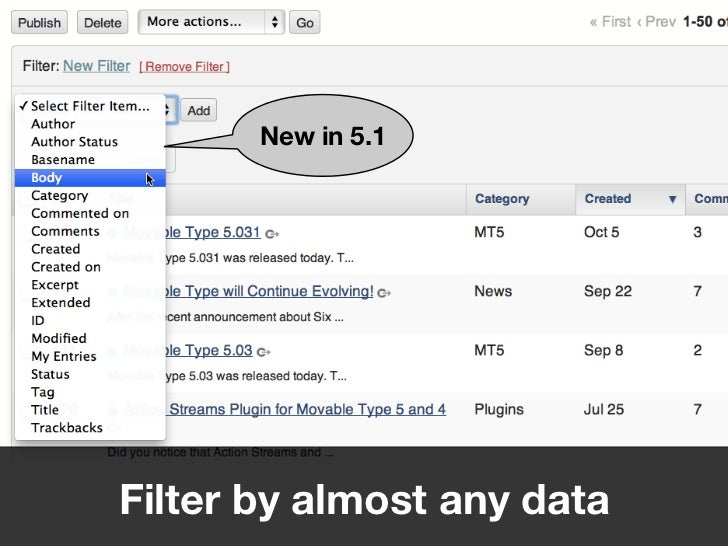Select Tag filter option
Screen dimensions: 728x546
(x=90, y=392)
